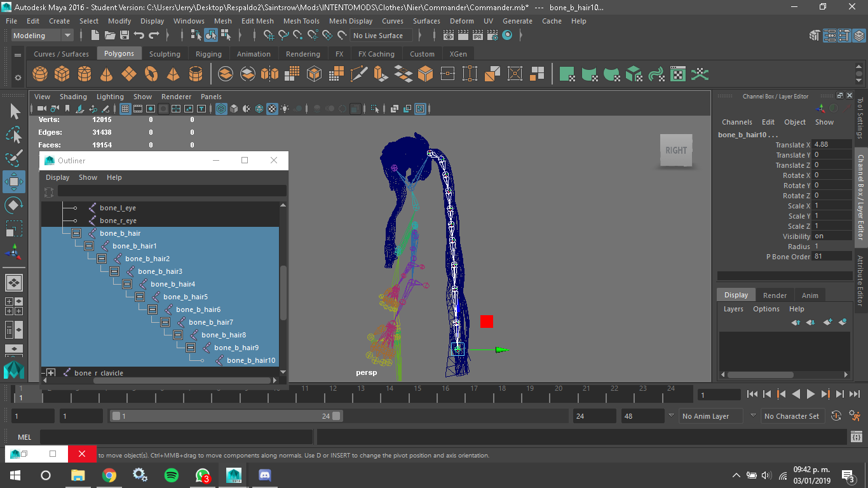Screen dimensions: 868x488
Task: Activate the Rotate tool in toolbox
Action: (14, 205)
